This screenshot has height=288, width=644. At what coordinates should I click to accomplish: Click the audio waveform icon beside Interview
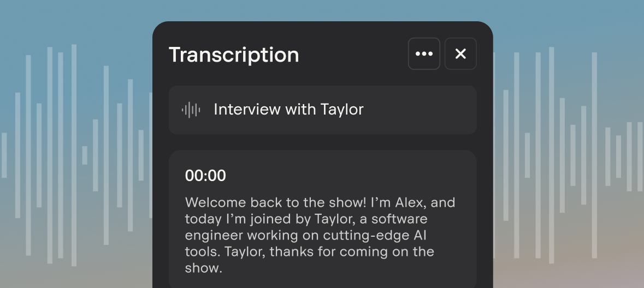pos(191,110)
